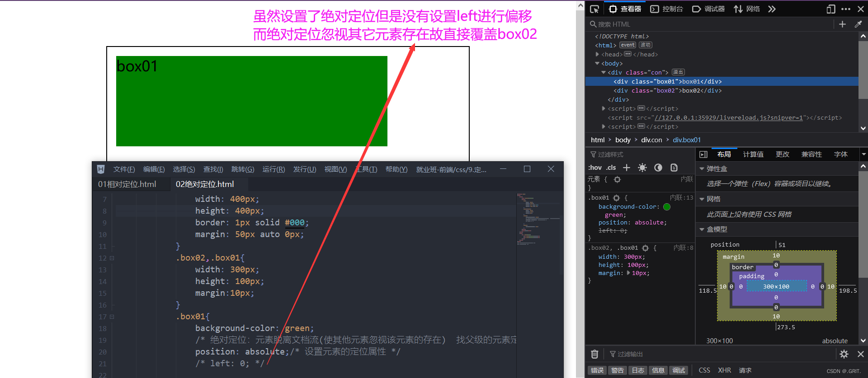Screen dimensions: 868x378
Task: Switch to the 调试器 tab
Action: tap(708, 9)
